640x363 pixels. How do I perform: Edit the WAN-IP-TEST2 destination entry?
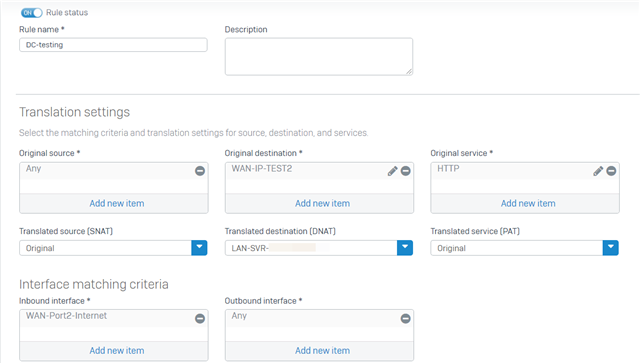392,171
